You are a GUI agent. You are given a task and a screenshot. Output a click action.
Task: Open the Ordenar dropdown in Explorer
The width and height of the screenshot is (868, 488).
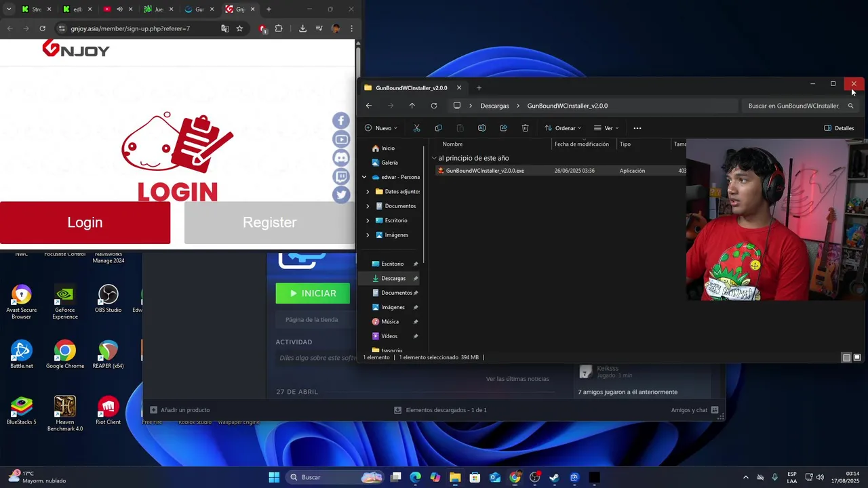pyautogui.click(x=563, y=128)
